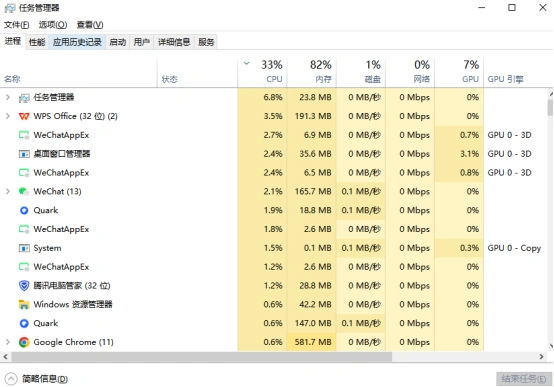Select the 腾讯电脑管家 shield icon
The image size is (554, 387).
click(x=24, y=286)
